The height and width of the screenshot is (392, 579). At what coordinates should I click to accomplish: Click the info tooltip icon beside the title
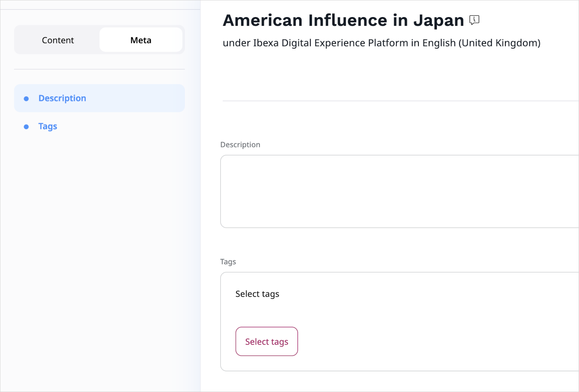tap(474, 20)
